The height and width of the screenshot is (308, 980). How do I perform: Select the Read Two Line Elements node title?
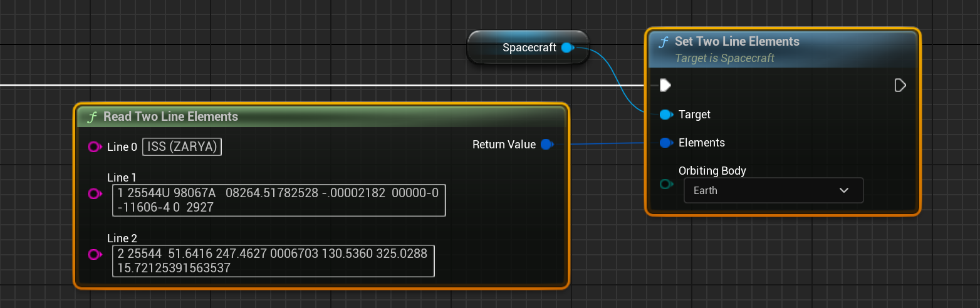pos(170,116)
